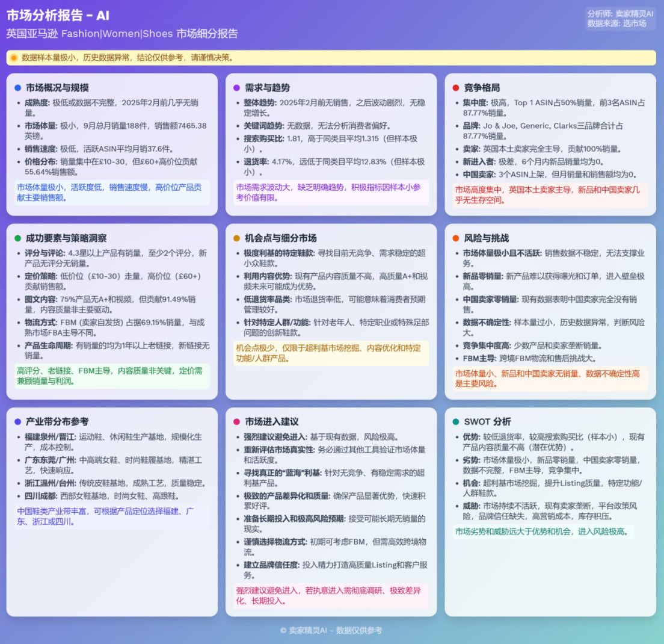Image resolution: width=664 pixels, height=644 pixels.
Task: Click the yellow data sample warning banner
Action: (x=331, y=58)
